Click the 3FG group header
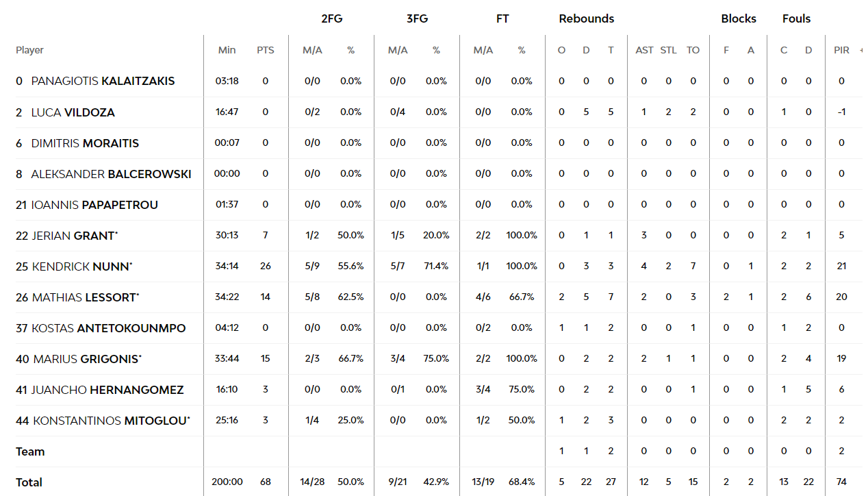Image resolution: width=868 pixels, height=496 pixels. [417, 18]
